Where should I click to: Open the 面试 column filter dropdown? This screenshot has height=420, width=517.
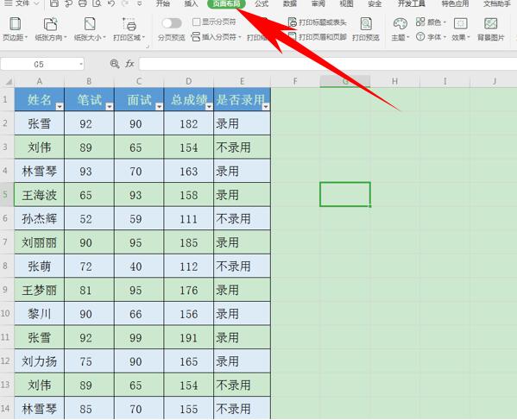[x=160, y=106]
